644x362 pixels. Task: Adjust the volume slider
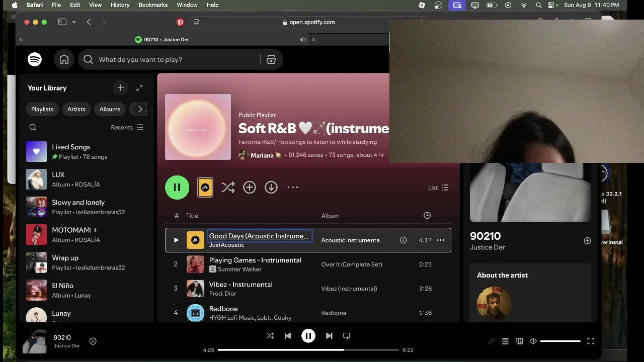pos(560,341)
